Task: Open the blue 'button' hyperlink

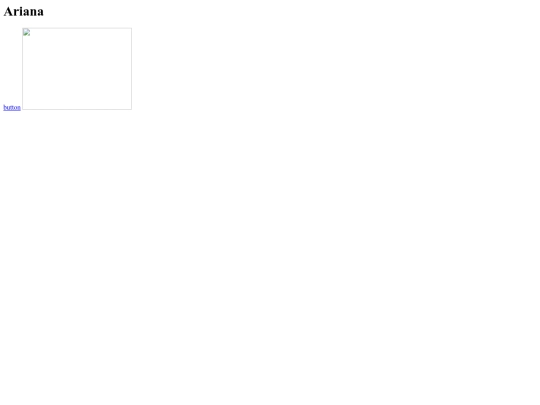Action: (12, 107)
